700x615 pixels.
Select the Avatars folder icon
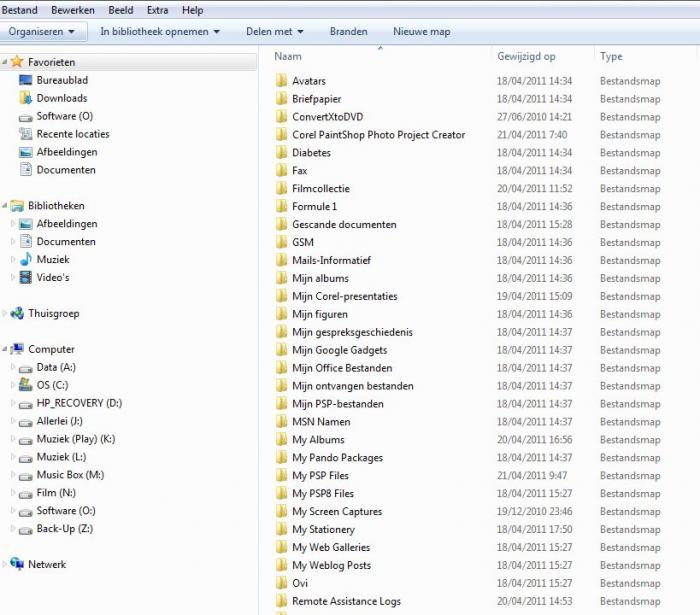click(281, 81)
